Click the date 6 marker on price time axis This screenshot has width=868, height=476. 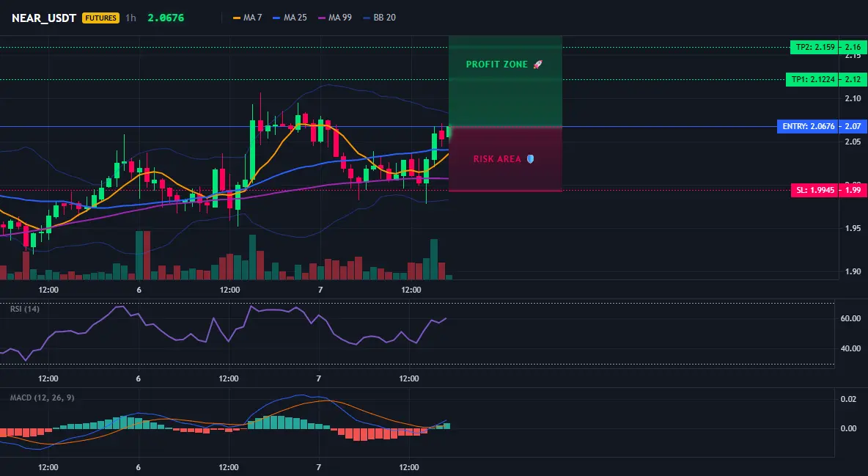pyautogui.click(x=139, y=290)
